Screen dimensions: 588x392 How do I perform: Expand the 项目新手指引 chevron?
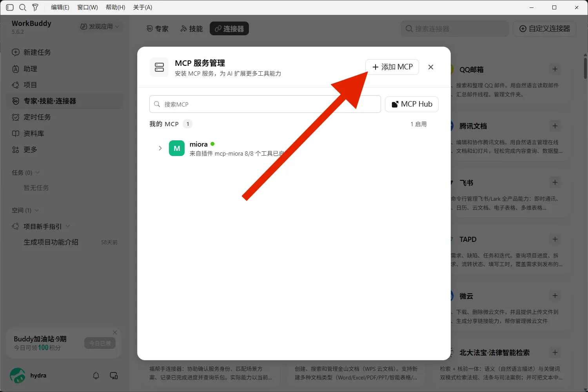click(x=68, y=226)
